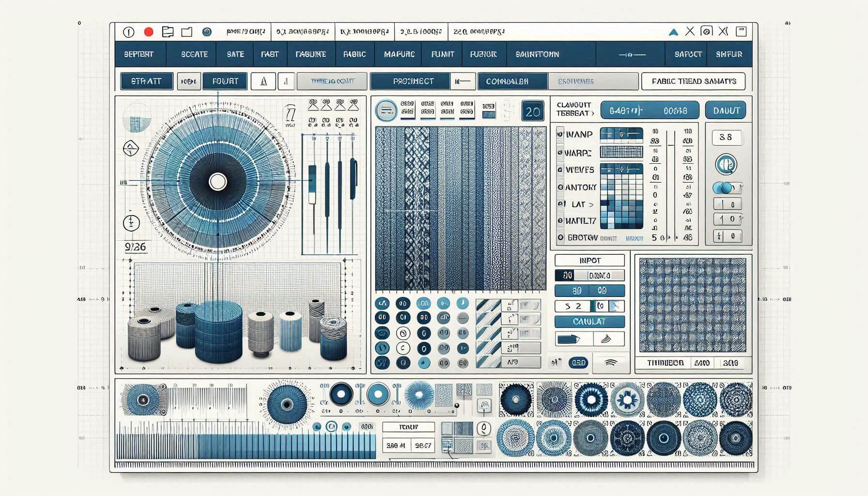Click the round menu-lines icon above fabric preview
Image resolution: width=868 pixels, height=496 pixels.
[x=386, y=111]
